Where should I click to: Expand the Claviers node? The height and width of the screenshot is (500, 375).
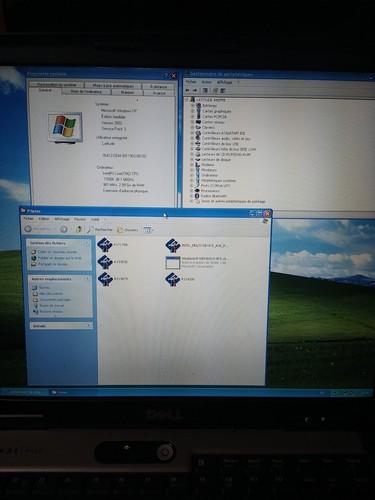coord(192,127)
